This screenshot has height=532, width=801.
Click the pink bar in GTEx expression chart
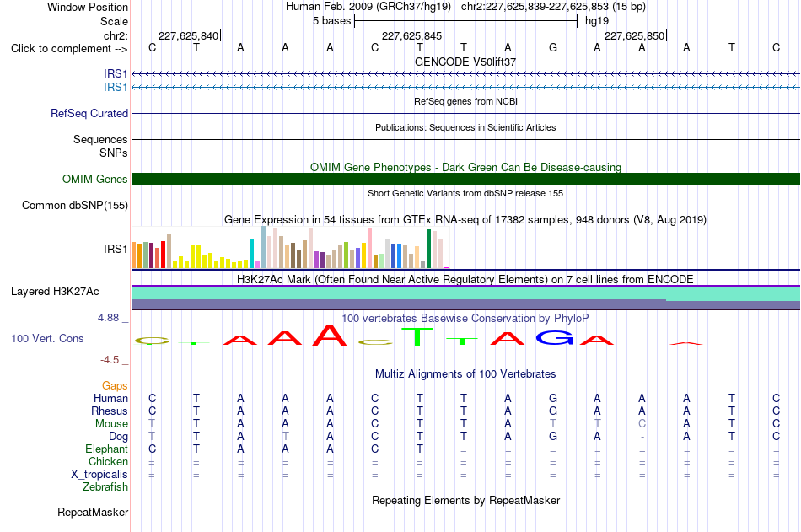tap(370, 248)
